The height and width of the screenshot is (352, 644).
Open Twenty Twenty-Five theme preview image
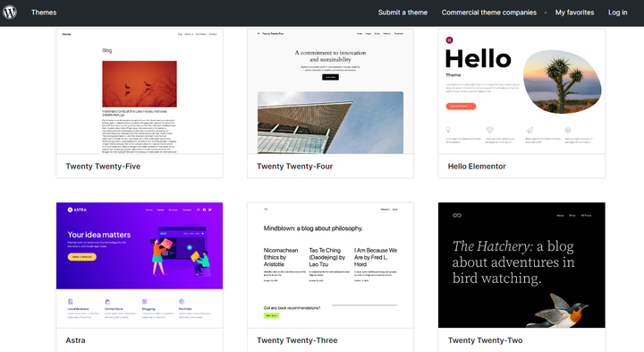tap(140, 91)
